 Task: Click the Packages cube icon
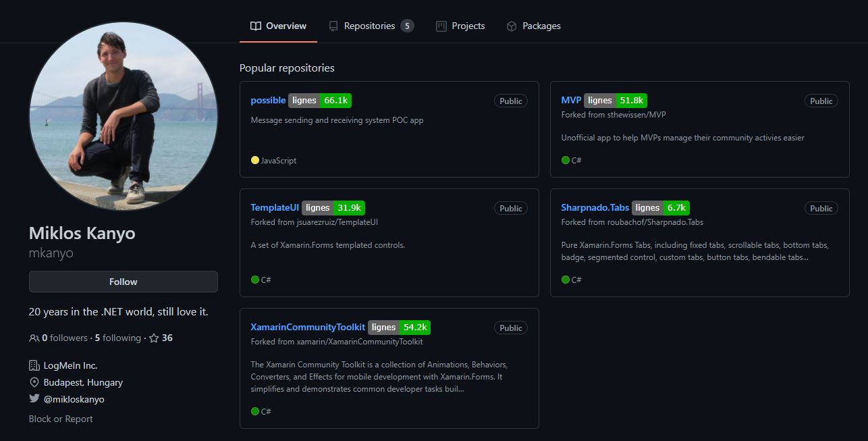click(512, 26)
